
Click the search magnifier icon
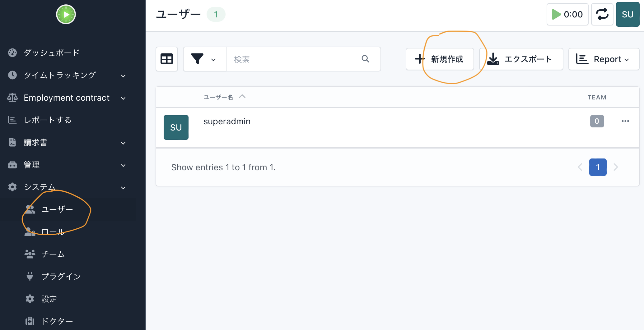point(365,59)
